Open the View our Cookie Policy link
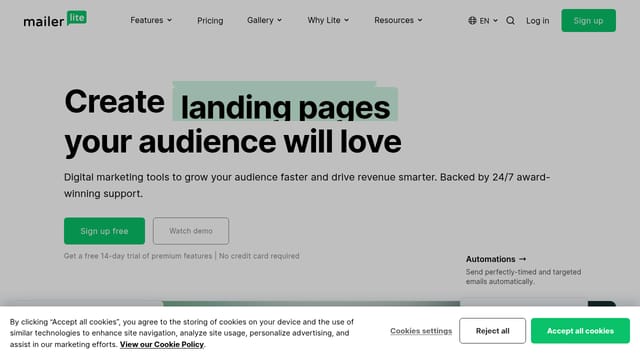The image size is (640, 360). [162, 344]
